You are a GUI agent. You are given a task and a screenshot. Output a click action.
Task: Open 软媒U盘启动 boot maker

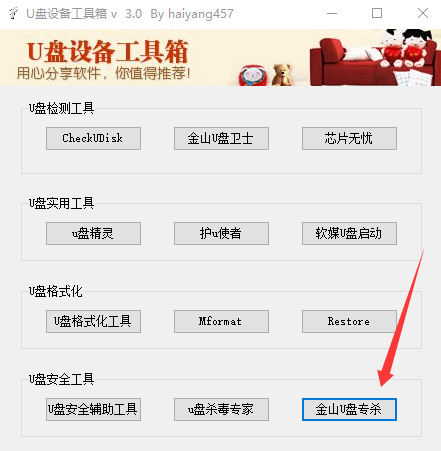click(x=349, y=233)
